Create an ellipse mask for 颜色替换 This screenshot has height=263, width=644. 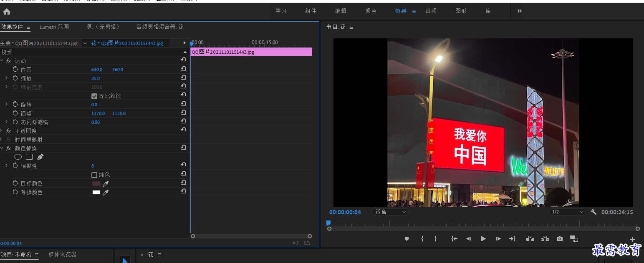click(x=18, y=157)
